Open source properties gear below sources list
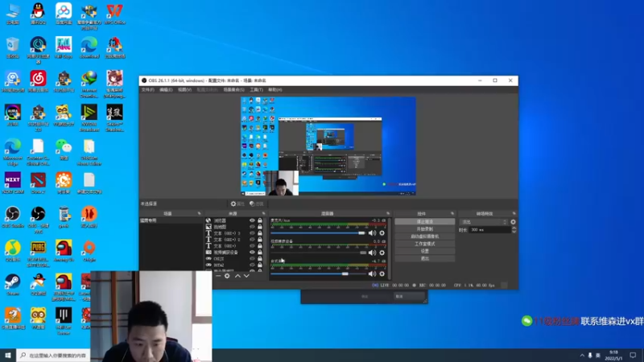This screenshot has width=644, height=362. coord(227,276)
